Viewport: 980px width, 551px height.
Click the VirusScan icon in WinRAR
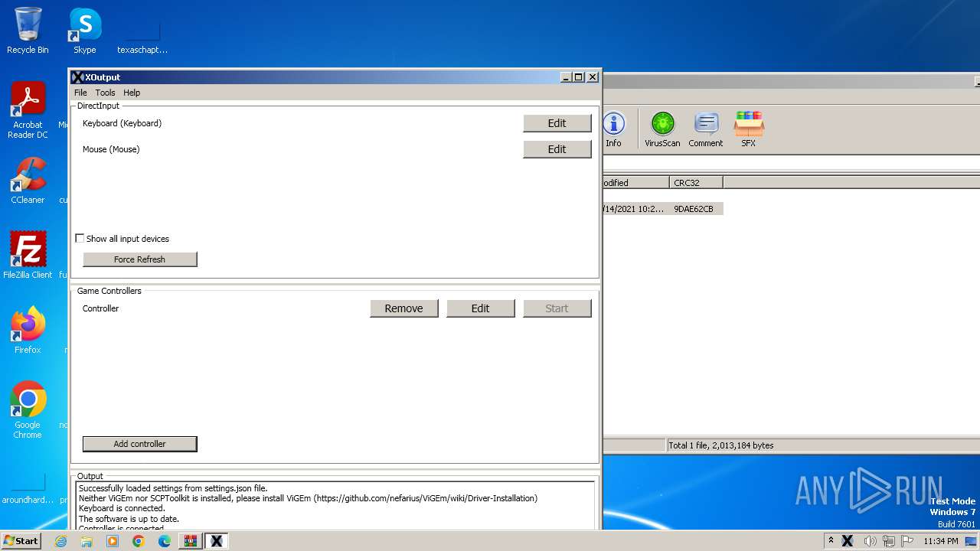(x=662, y=129)
